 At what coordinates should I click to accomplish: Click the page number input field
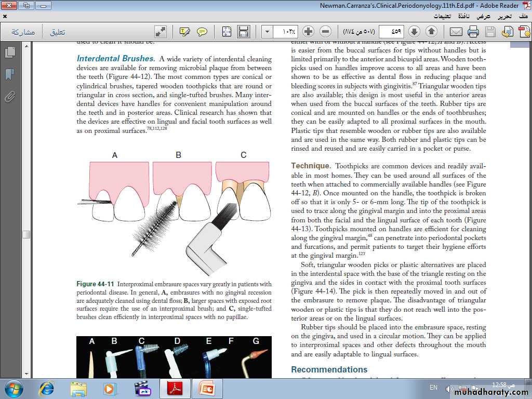point(392,32)
